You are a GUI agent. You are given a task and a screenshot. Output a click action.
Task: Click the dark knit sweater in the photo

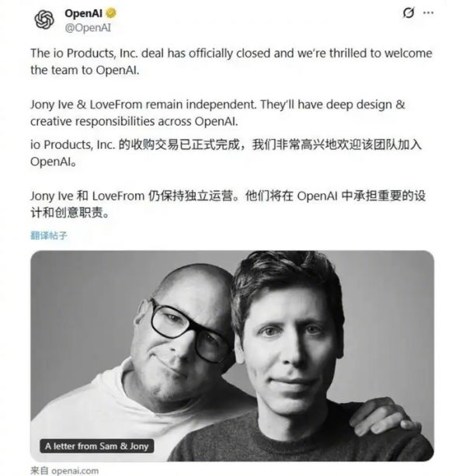(x=304, y=437)
